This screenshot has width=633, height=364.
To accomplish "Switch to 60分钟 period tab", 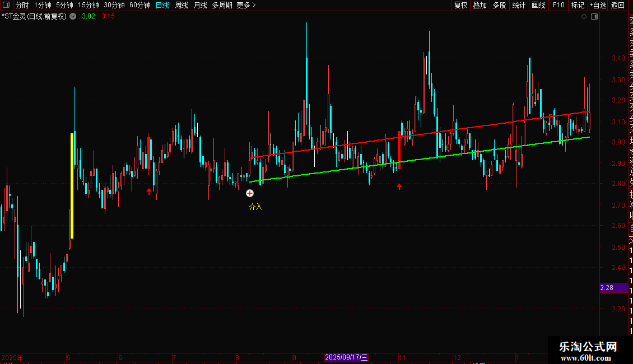I will [139, 5].
